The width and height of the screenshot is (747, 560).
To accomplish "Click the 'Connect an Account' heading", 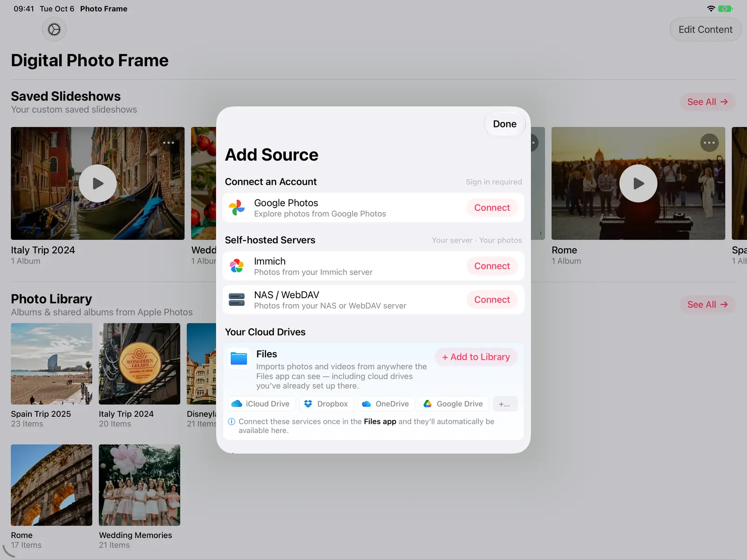I will point(271,182).
